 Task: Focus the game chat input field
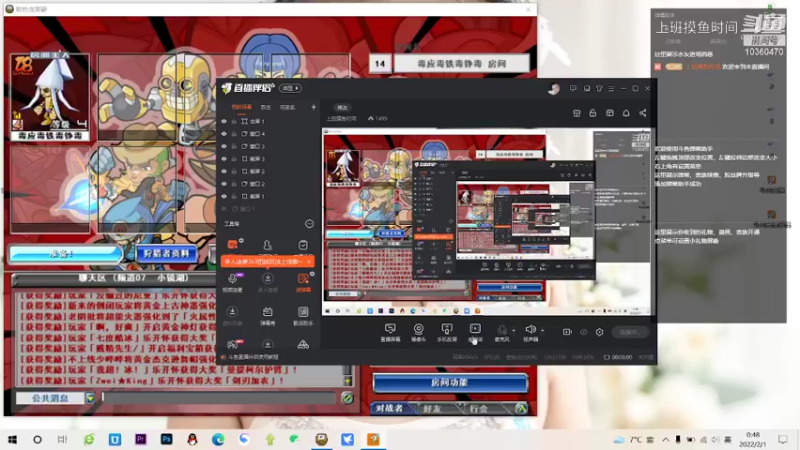(x=218, y=398)
